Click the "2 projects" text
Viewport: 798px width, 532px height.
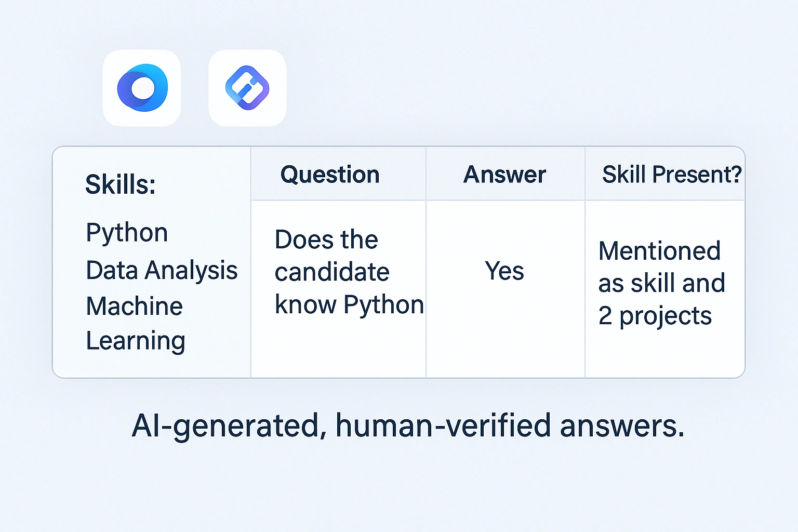click(x=655, y=316)
